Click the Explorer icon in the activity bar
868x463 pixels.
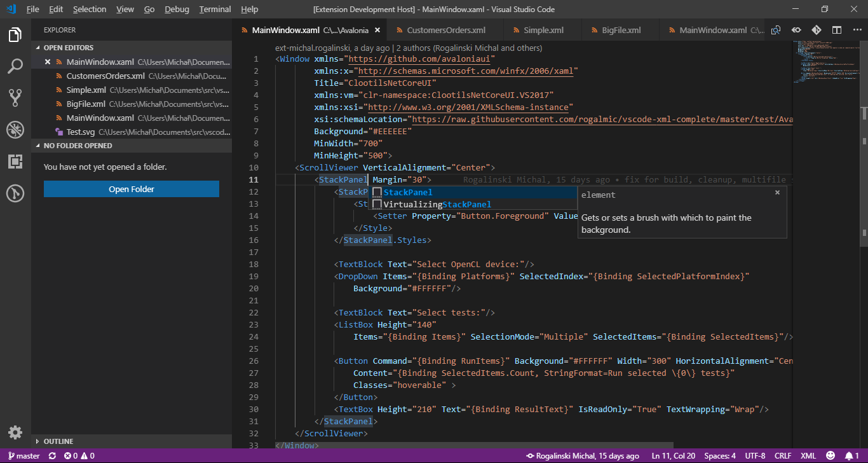tap(15, 35)
